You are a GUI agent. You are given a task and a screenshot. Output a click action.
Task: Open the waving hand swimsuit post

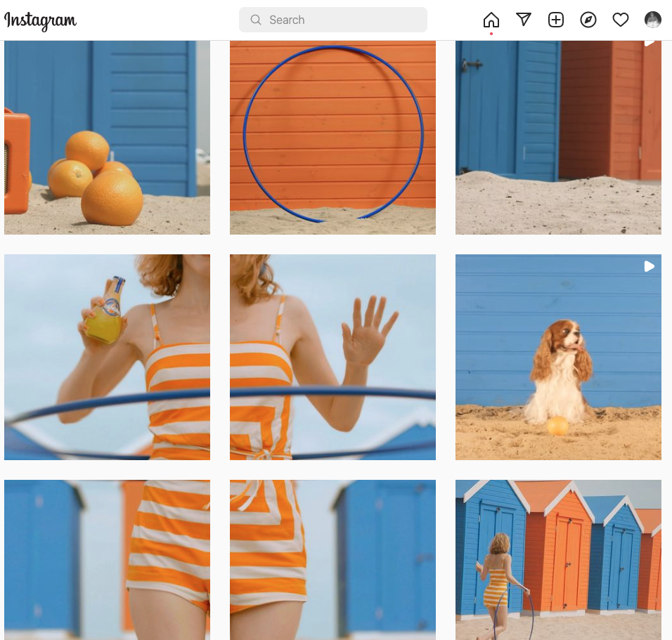[332, 358]
